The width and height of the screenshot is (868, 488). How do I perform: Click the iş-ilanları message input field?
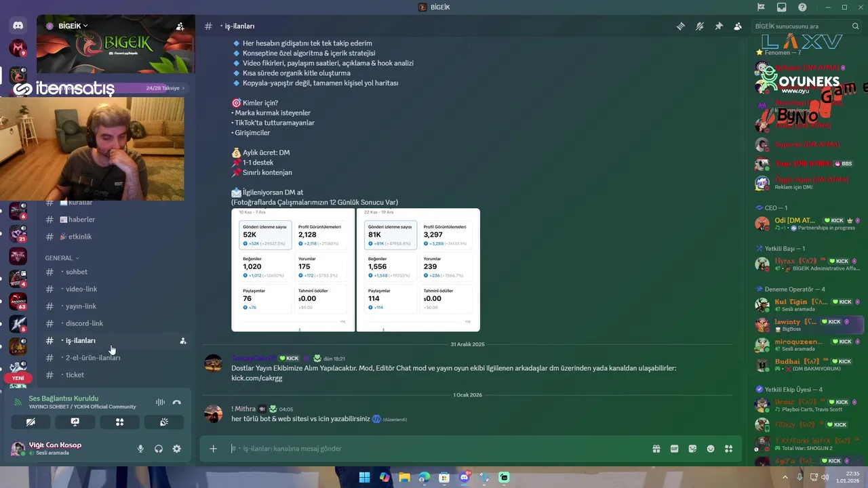pos(434,449)
